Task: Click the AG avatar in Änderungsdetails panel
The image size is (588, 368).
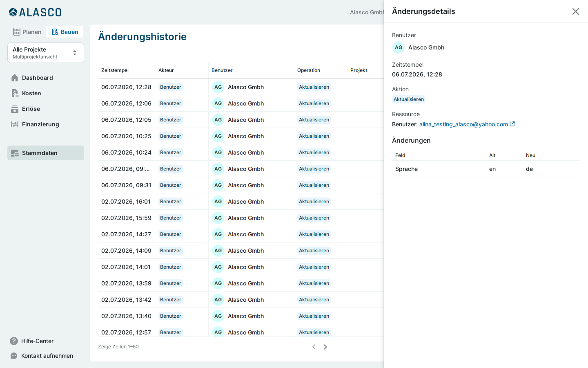Action: (399, 47)
